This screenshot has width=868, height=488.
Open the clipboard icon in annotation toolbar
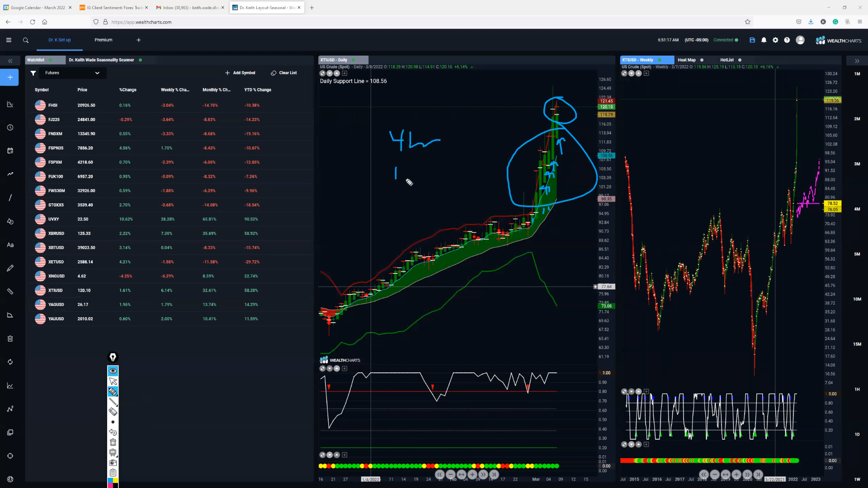click(x=113, y=473)
